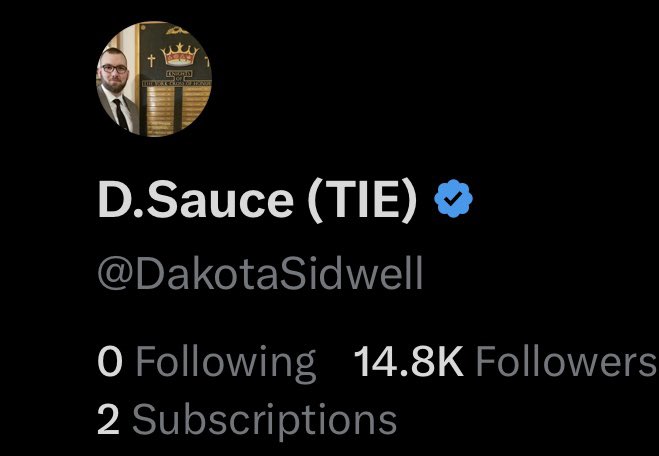The image size is (659, 456).
Task: View the 2 Subscriptions
Action: 247,421
